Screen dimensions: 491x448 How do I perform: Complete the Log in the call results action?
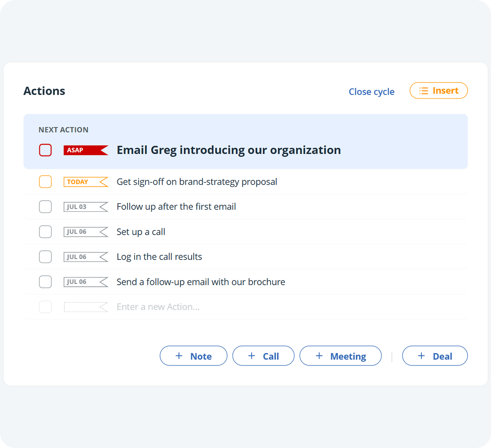click(x=45, y=257)
